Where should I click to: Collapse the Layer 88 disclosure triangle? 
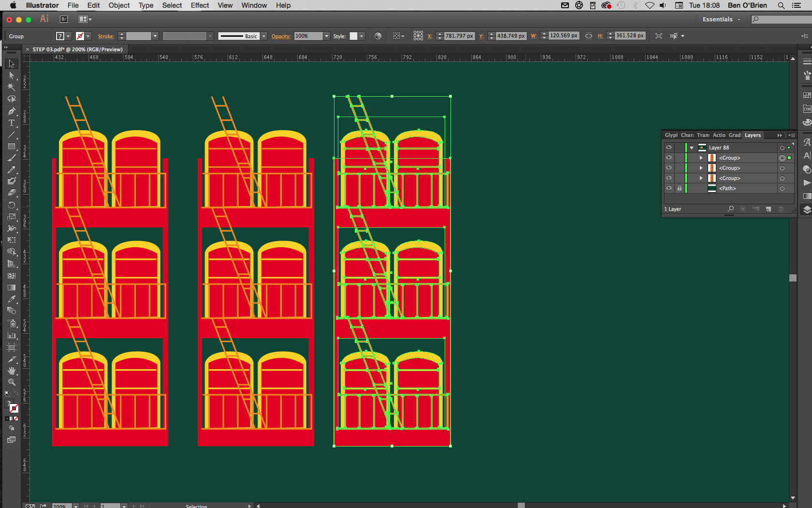[x=692, y=148]
